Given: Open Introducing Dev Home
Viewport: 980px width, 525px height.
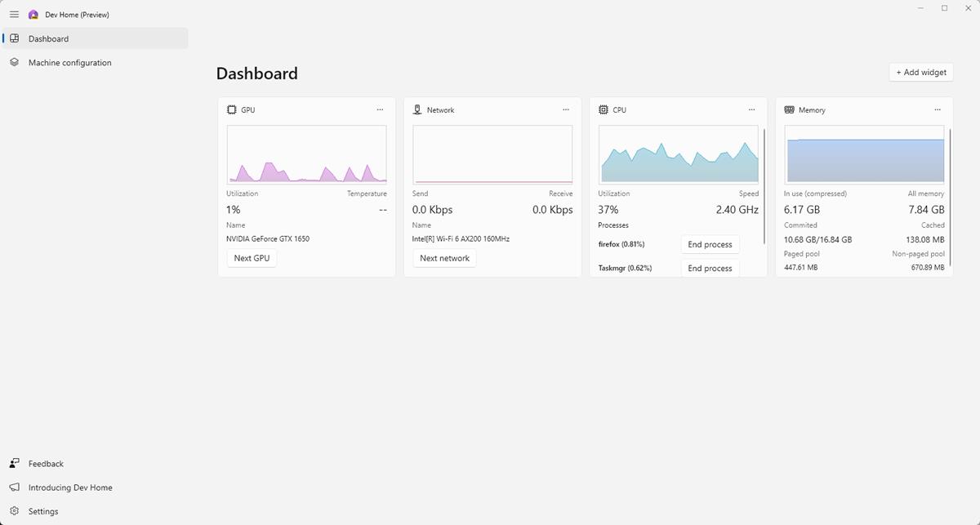Looking at the screenshot, I should [95, 487].
